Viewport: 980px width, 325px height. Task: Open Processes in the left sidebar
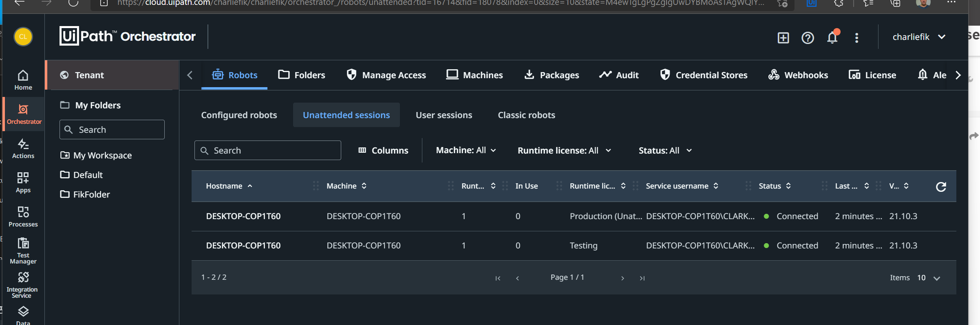(x=23, y=217)
